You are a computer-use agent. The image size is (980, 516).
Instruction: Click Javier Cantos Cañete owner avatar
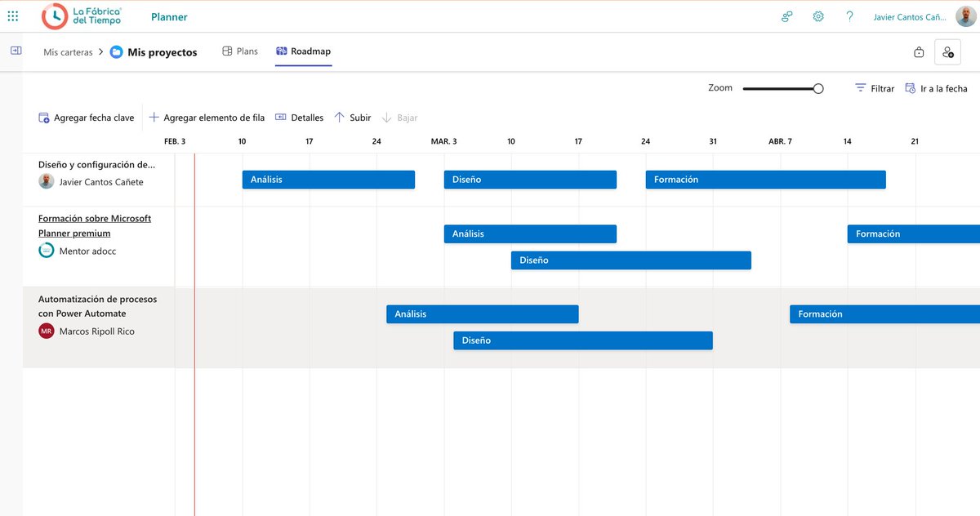coord(47,182)
